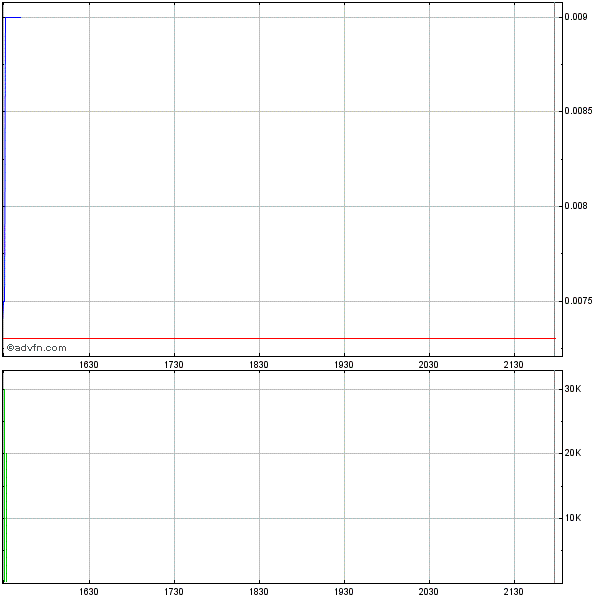Select the 1830 time label under price chart
Viewport: 600px width, 600px height.
[x=259, y=365]
